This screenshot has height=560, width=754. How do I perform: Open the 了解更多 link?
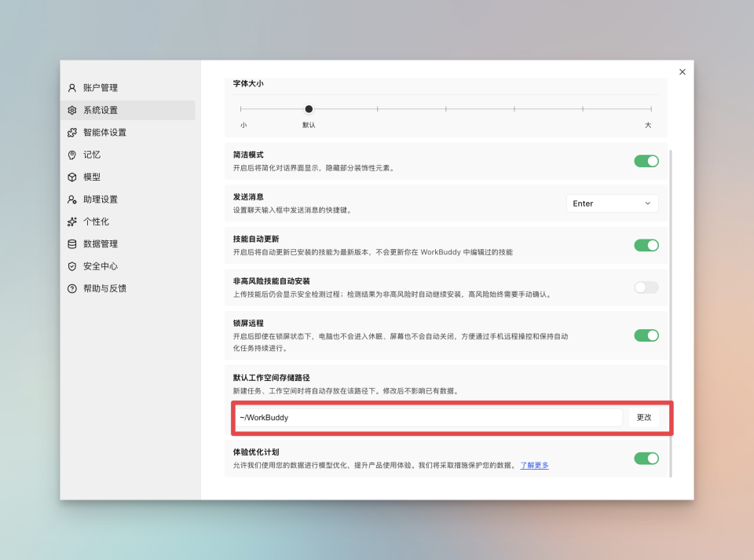pyautogui.click(x=534, y=465)
